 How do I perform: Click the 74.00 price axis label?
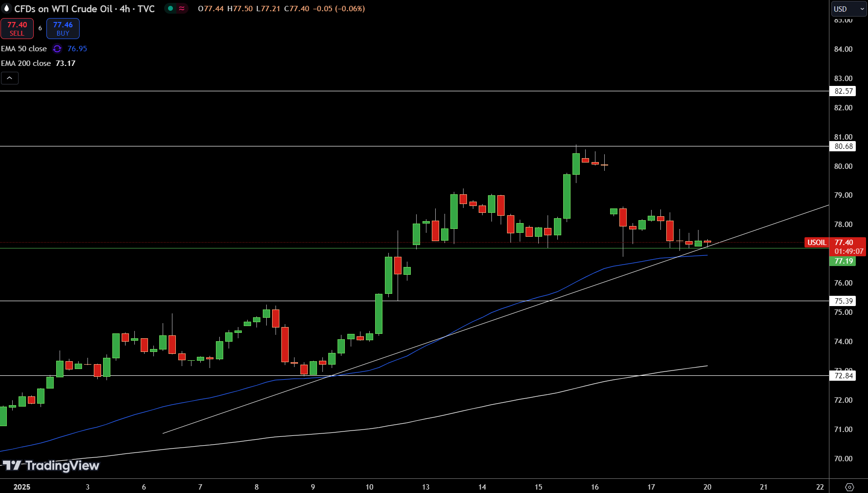coord(843,342)
